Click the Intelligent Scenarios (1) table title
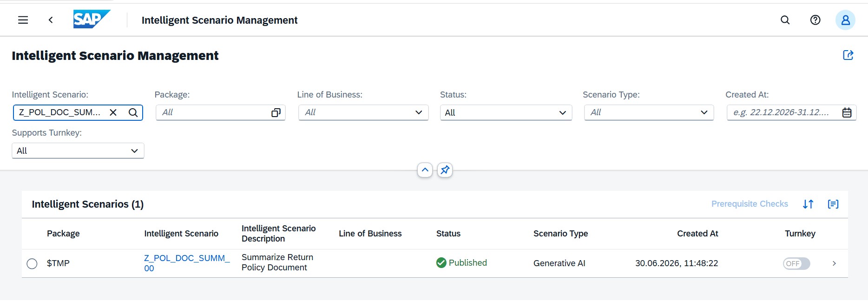The width and height of the screenshot is (868, 301). [88, 204]
